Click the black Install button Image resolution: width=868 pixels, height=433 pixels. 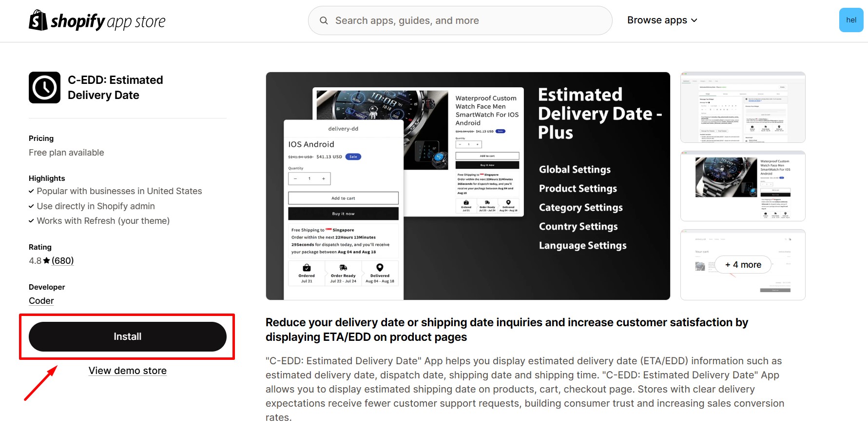128,336
